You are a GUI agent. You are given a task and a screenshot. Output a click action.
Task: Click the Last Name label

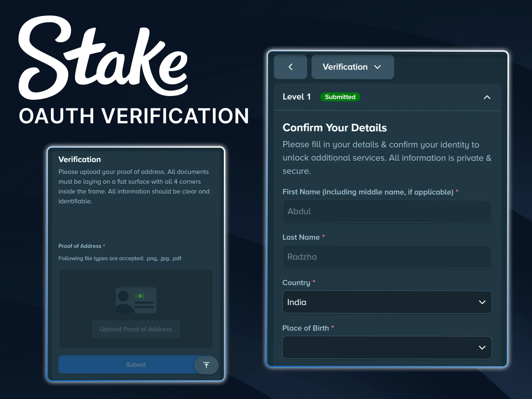pyautogui.click(x=301, y=237)
